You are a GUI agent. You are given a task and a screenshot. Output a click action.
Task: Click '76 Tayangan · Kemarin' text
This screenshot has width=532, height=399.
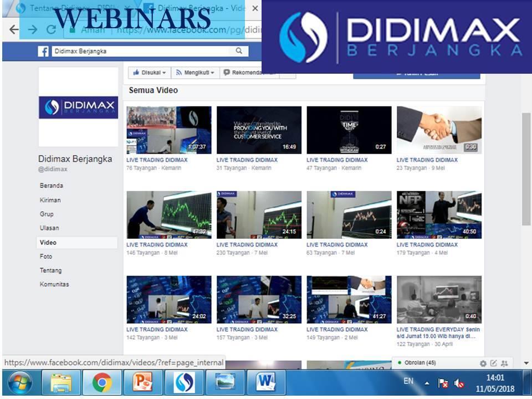tap(154, 168)
